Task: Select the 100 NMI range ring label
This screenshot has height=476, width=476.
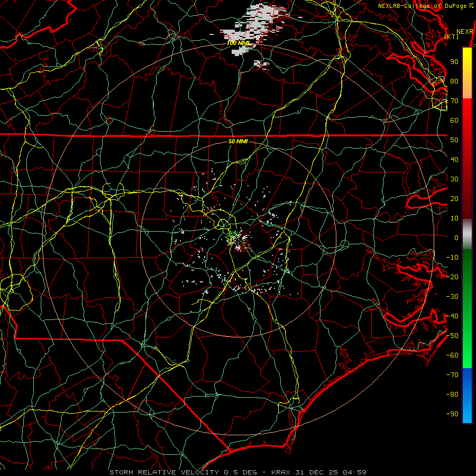Action: [239, 43]
